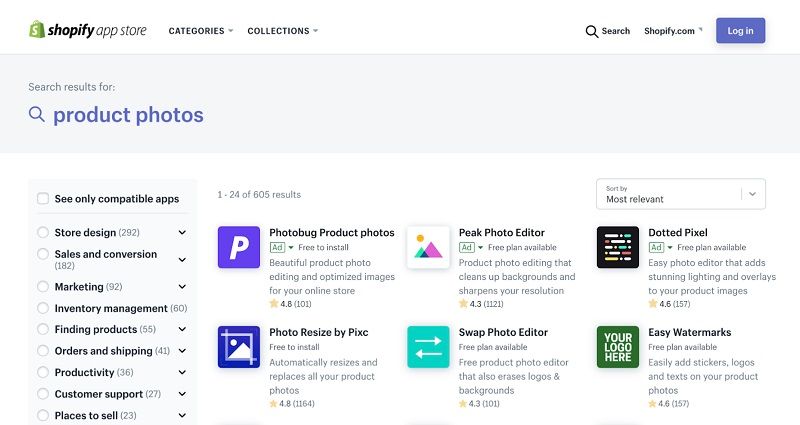Click the Search text in header
This screenshot has width=800, height=425.
click(x=616, y=31)
